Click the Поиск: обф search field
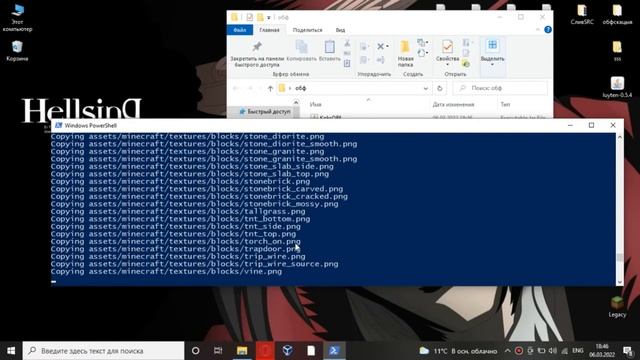The height and width of the screenshot is (360, 640). point(500,88)
